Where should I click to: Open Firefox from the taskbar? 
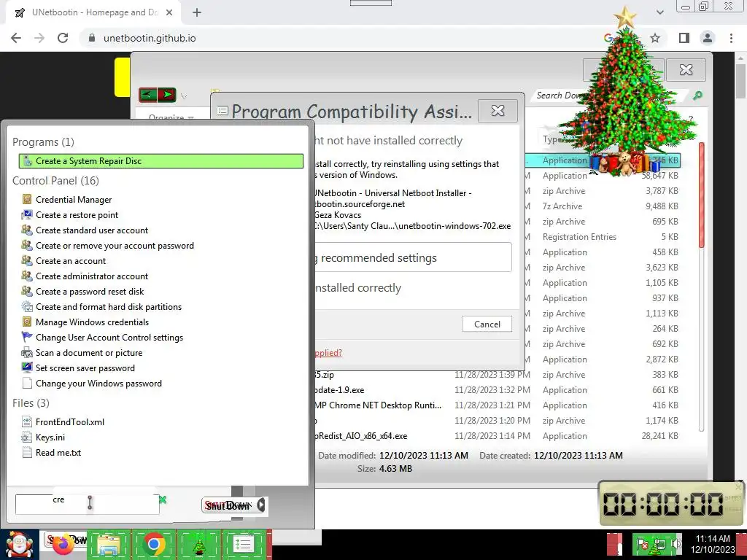coord(63,545)
